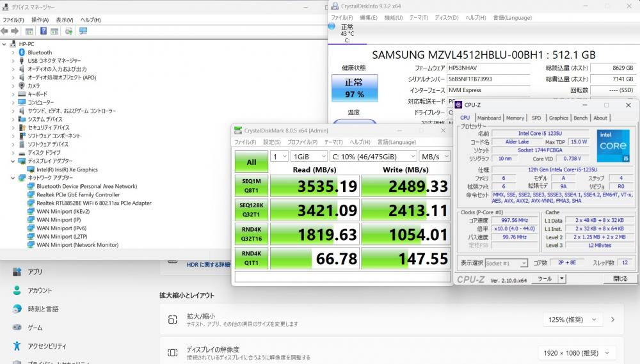Open アカウント section in Settings sidebar
The image size is (640, 364).
40,290
